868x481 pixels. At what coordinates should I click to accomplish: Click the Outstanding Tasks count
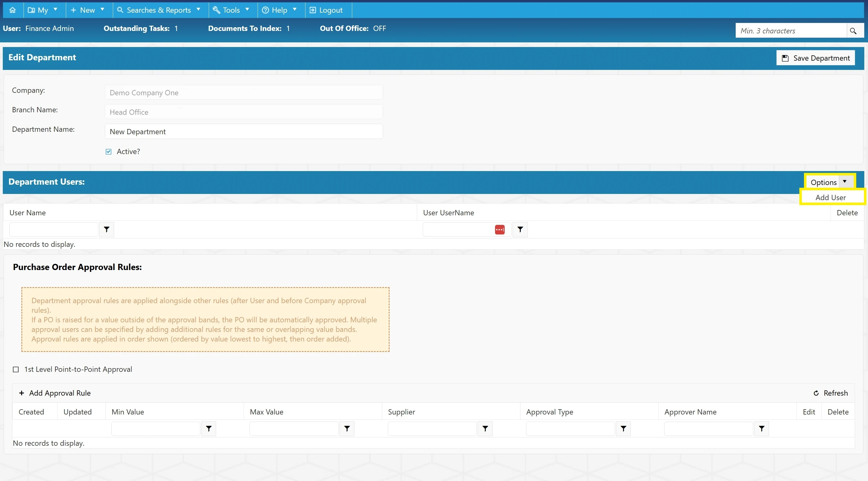pyautogui.click(x=176, y=28)
